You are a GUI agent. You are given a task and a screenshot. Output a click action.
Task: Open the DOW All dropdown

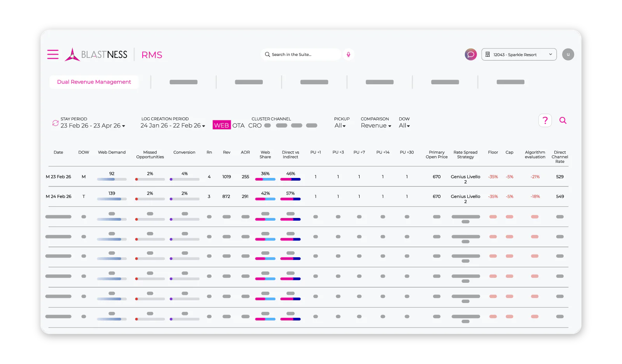(x=404, y=125)
